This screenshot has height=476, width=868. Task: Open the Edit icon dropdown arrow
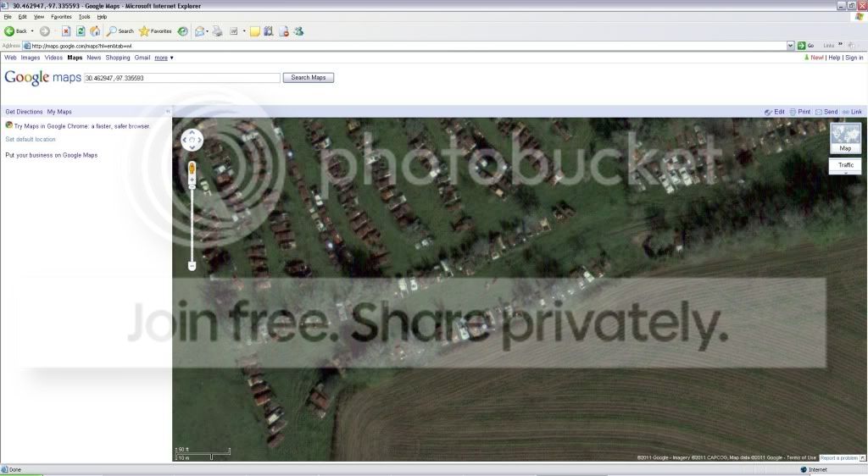243,31
